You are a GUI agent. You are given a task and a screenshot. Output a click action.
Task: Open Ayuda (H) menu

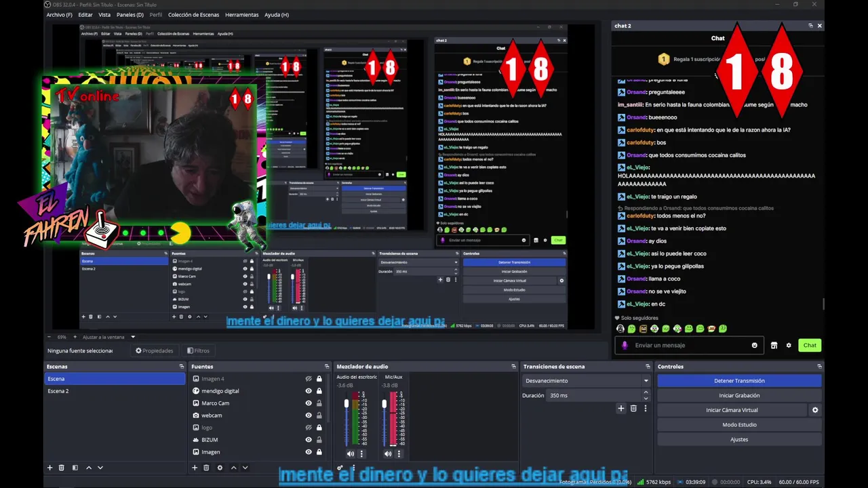click(277, 15)
